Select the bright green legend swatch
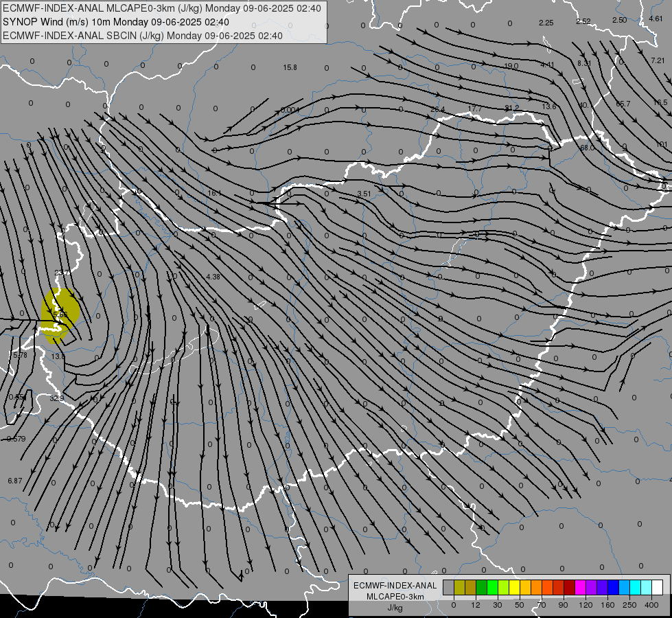672x618 pixels. click(492, 588)
